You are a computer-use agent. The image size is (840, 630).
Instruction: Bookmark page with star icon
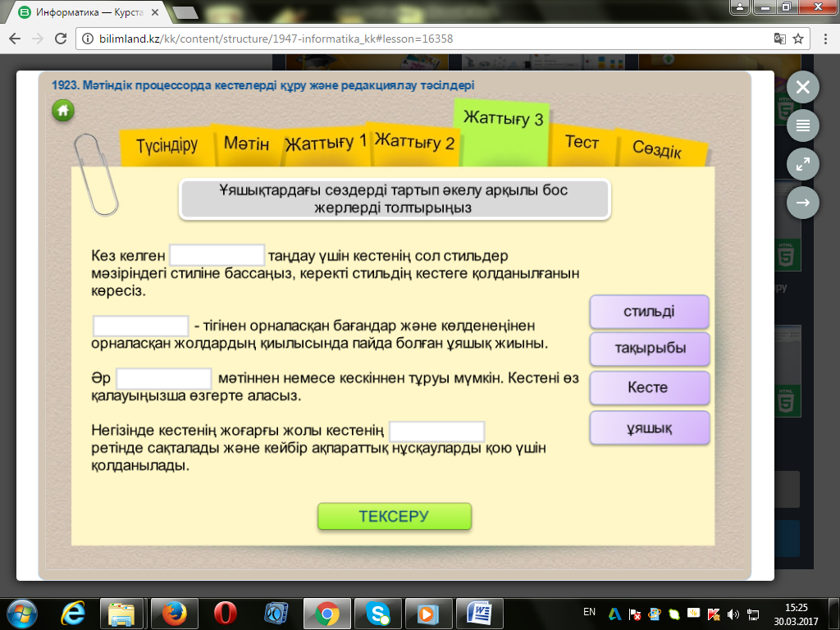798,39
